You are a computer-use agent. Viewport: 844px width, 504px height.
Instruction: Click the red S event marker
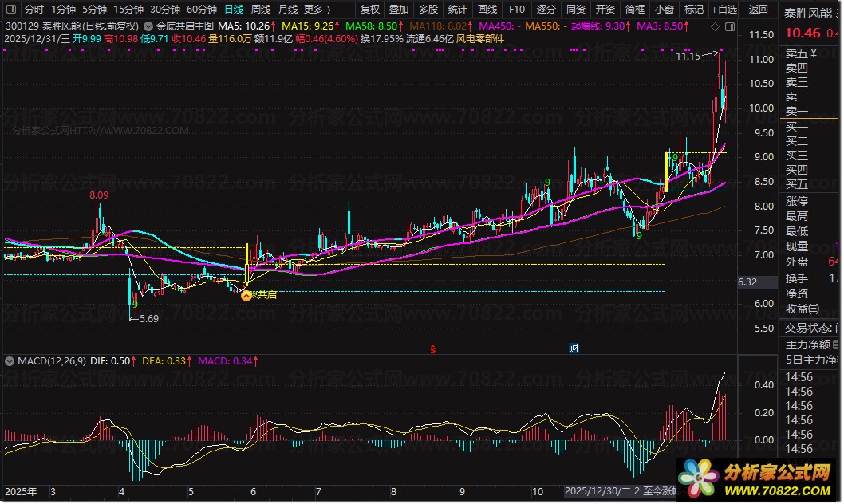coord(433,348)
